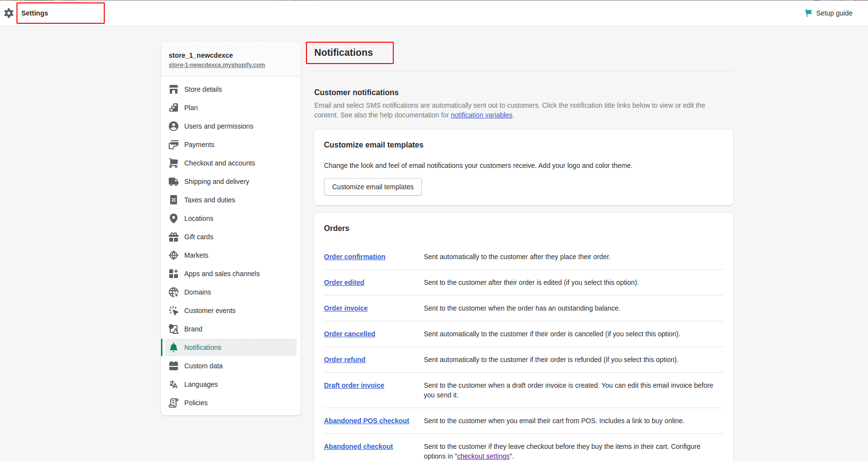Viewport: 868px width, 461px height.
Task: Open Customer events settings
Action: [x=231, y=311]
